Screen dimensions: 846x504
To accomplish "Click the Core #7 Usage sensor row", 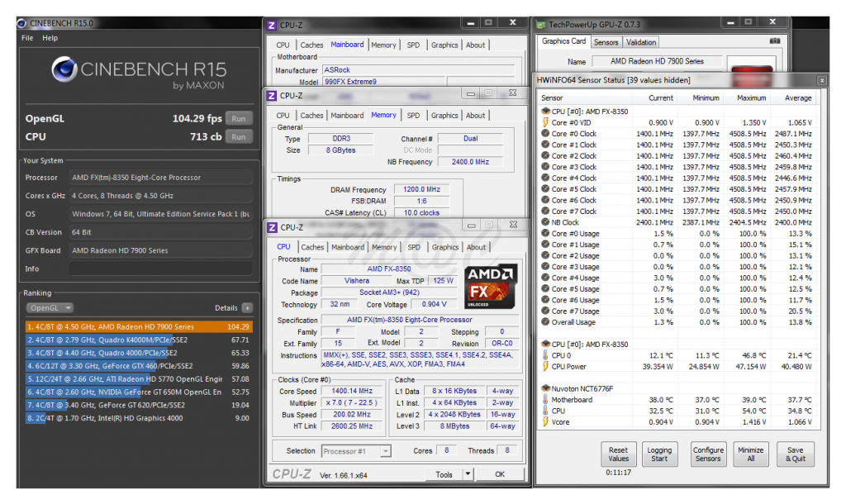I will pos(679,311).
